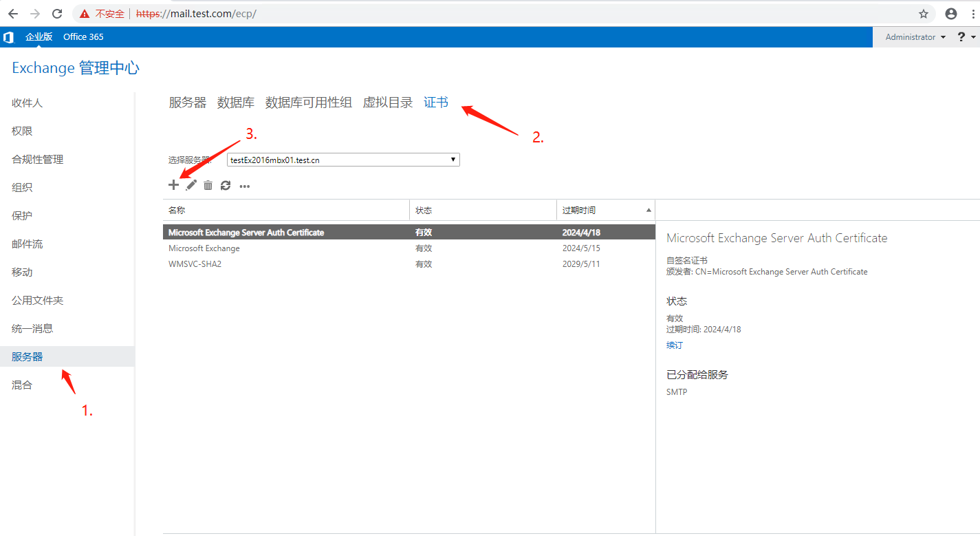Click the 名称 column header
The image size is (980, 536).
click(x=287, y=210)
